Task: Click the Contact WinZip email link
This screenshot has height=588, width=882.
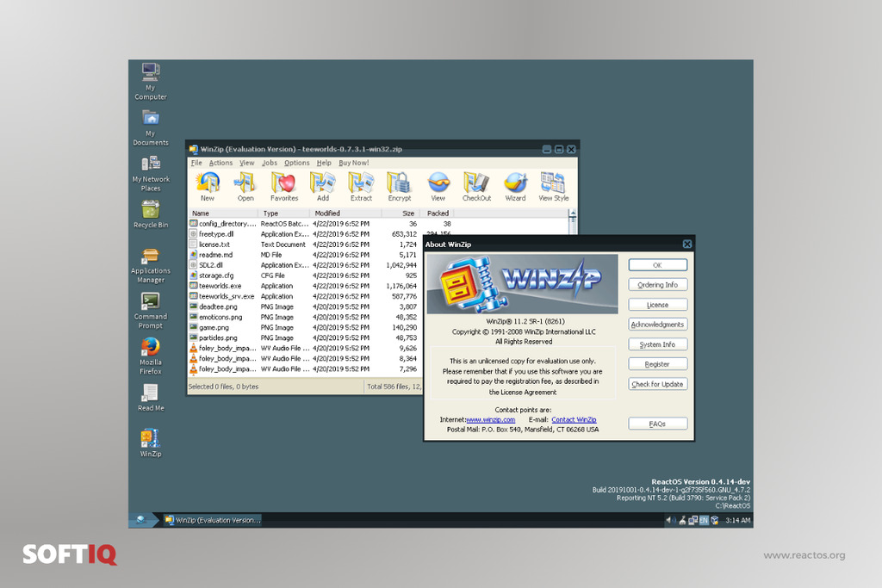Action: (574, 420)
